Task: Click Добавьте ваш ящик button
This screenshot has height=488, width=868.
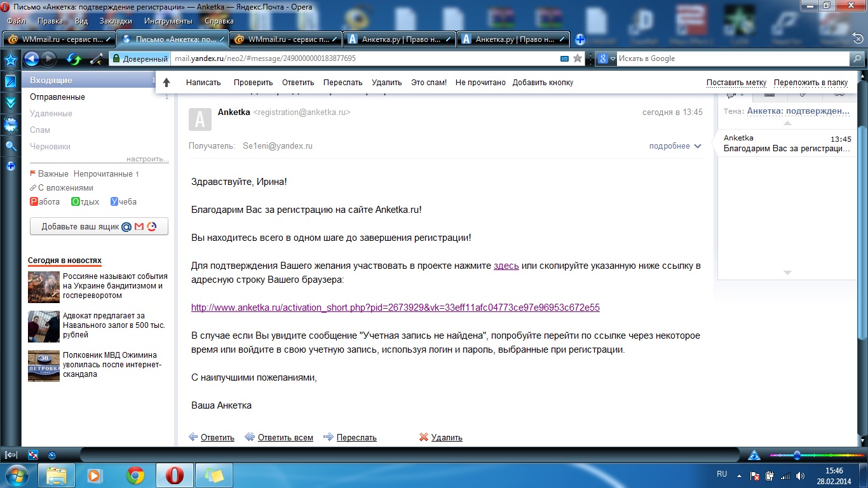Action: (99, 227)
